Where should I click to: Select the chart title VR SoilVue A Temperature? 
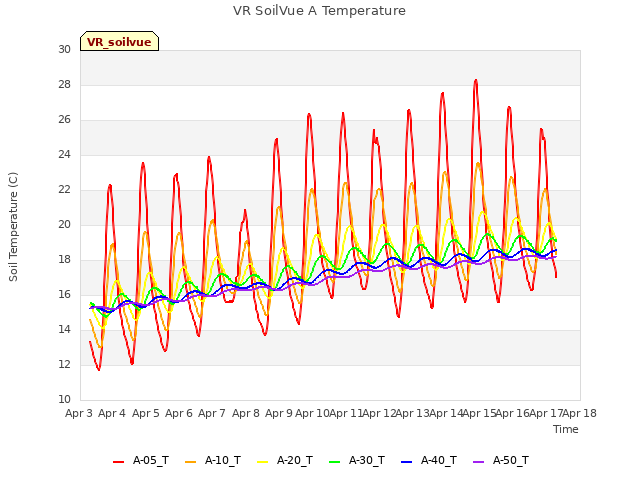point(319,11)
